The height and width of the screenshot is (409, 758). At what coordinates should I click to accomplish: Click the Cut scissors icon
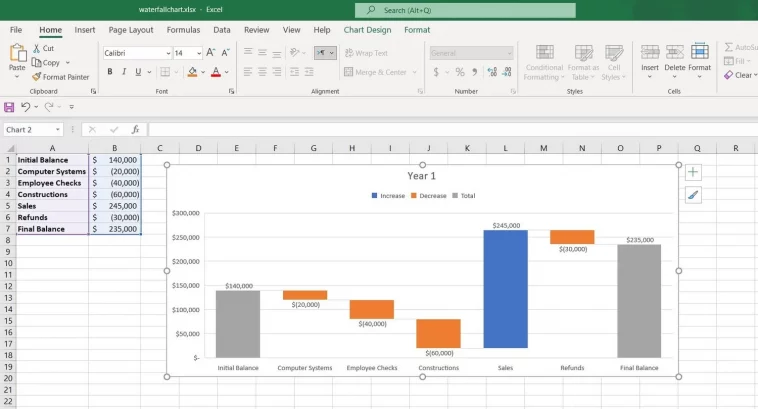(37, 48)
